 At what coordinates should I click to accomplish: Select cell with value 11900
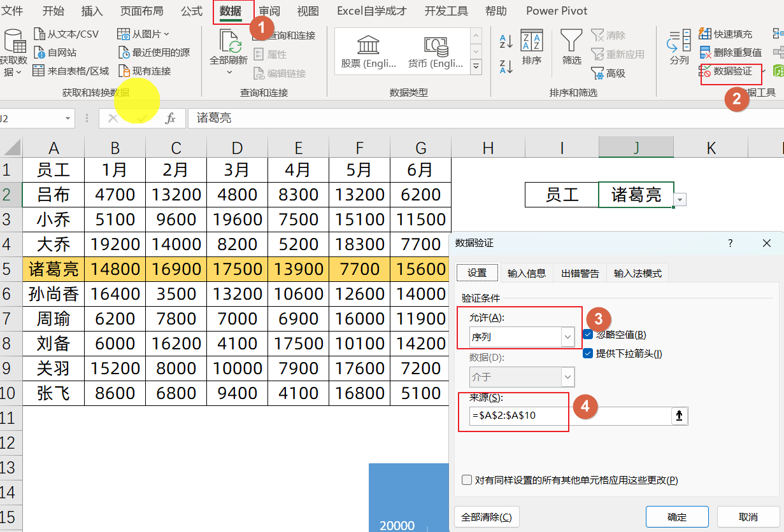420,319
